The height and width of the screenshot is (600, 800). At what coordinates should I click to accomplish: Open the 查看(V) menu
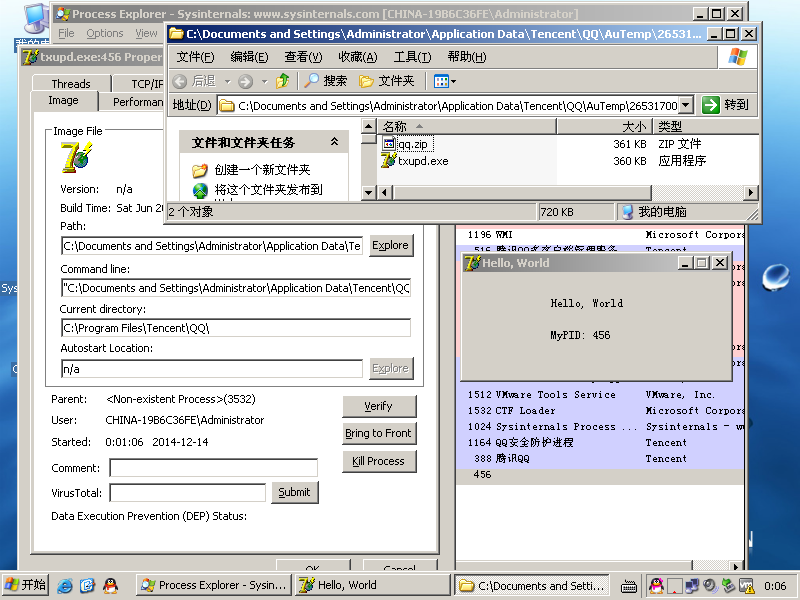coord(303,57)
